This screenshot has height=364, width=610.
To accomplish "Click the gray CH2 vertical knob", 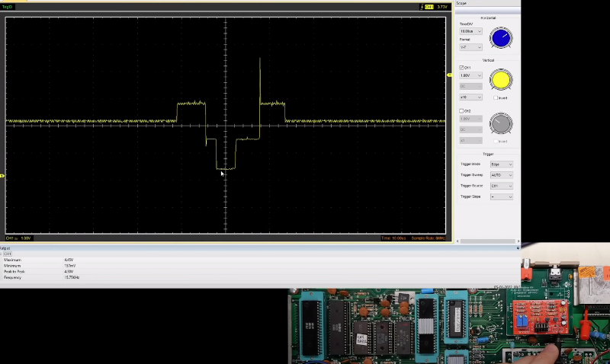I will tap(500, 123).
